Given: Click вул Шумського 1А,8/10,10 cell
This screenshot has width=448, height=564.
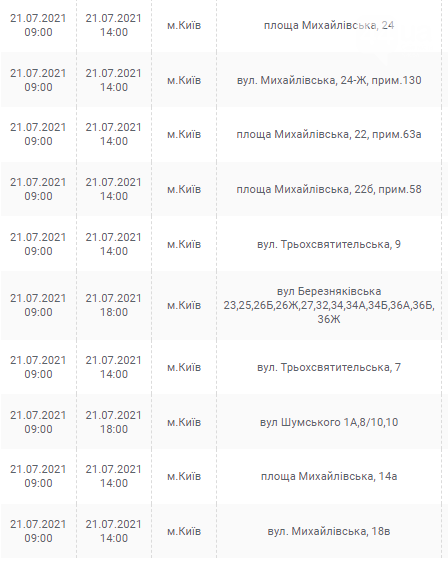Looking at the screenshot, I should click(x=329, y=422).
